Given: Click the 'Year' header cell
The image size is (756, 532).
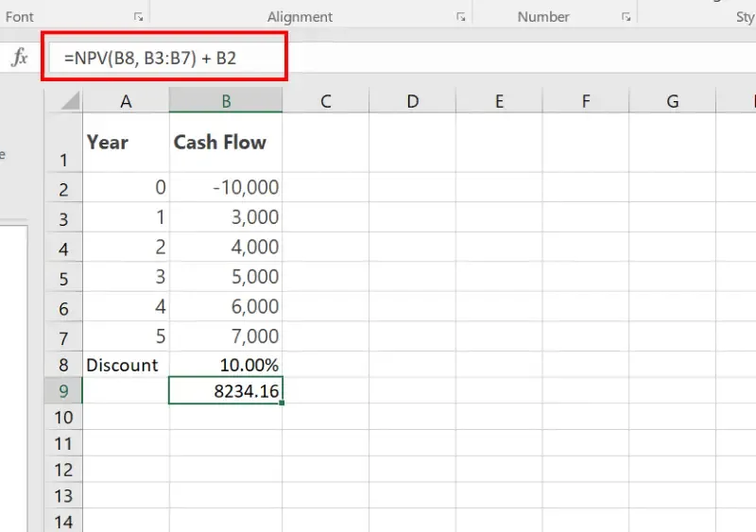Looking at the screenshot, I should pyautogui.click(x=126, y=143).
